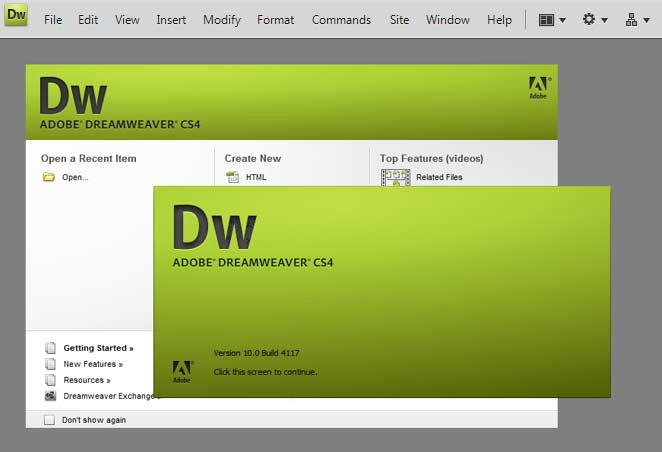Click the Dreamweaver Exchange icon
662x452 pixels.
click(x=50, y=396)
